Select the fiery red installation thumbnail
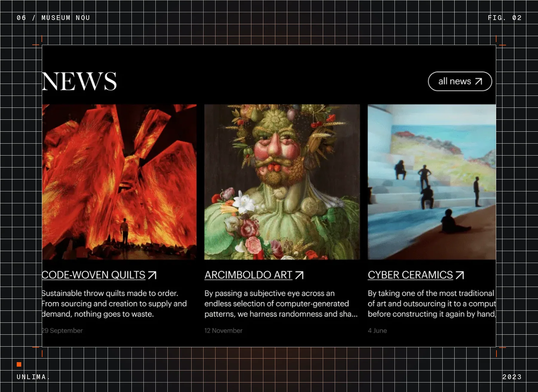538x392 pixels. pos(119,182)
